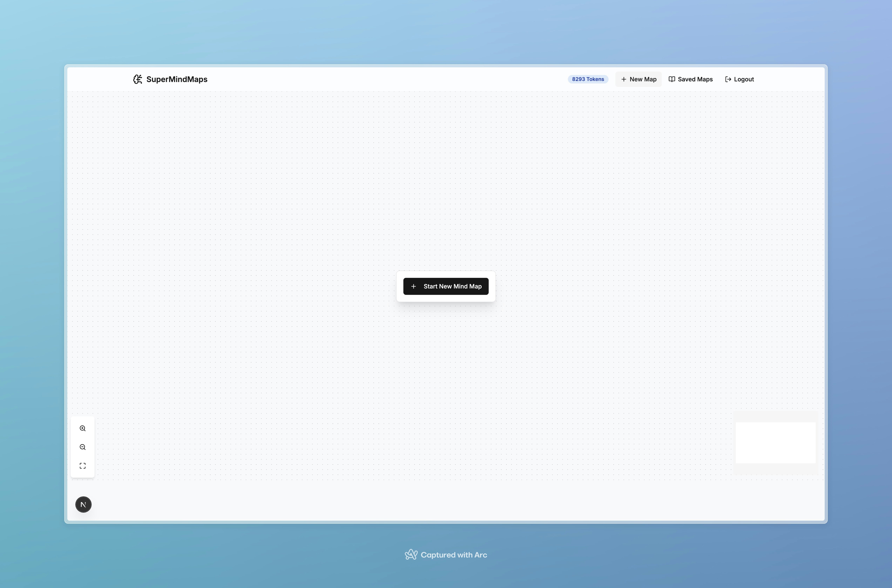The image size is (892, 588).
Task: Click the N user avatar
Action: click(x=83, y=504)
